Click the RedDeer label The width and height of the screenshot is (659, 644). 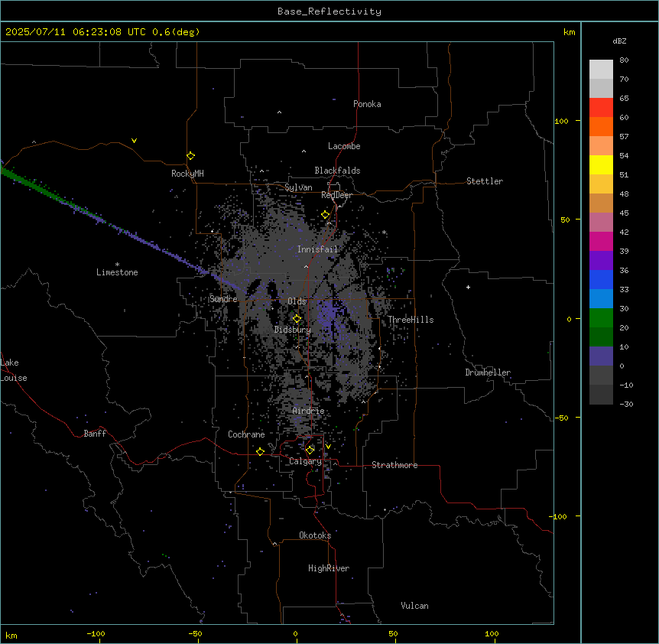336,195
